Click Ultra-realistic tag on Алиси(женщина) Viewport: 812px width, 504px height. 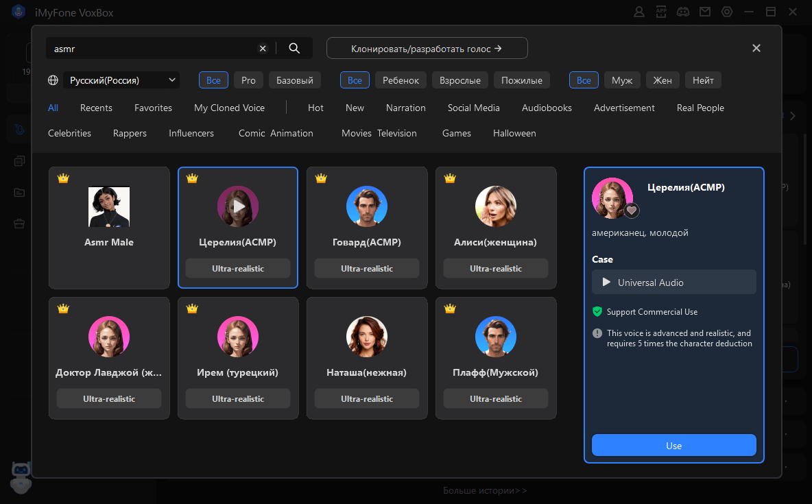tap(496, 268)
